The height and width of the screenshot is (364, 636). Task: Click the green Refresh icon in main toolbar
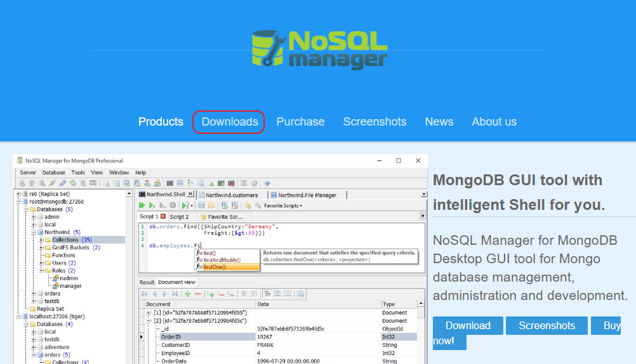(x=72, y=183)
